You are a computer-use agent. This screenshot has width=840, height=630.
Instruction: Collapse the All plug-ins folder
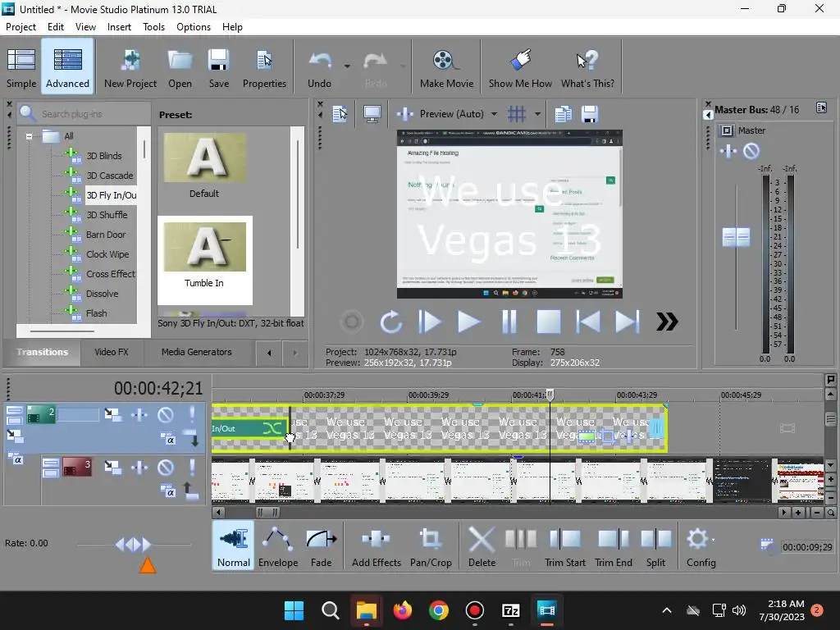29,136
